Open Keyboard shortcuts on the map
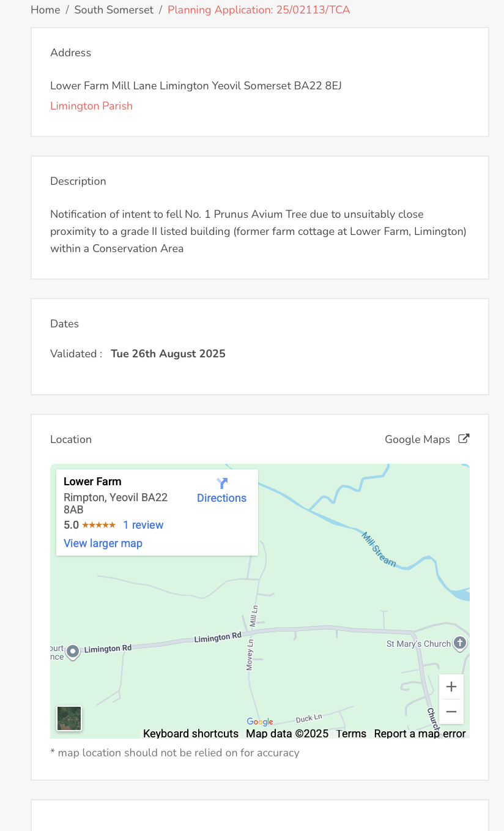Screen dimensions: 504x831 coord(191,734)
